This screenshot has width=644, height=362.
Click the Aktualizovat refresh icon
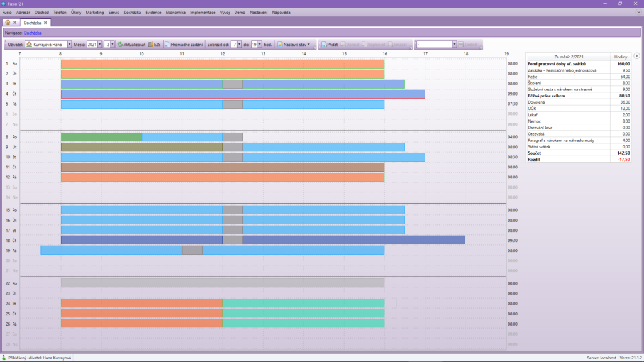point(120,45)
